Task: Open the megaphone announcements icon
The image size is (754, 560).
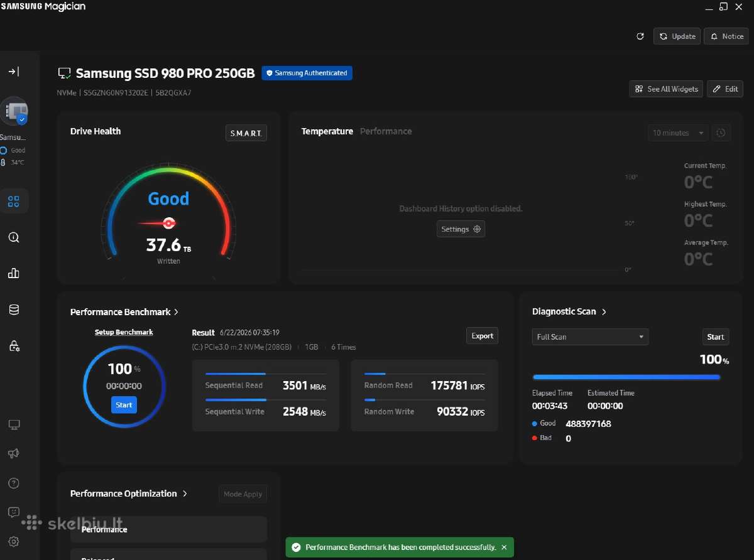Action: [14, 454]
